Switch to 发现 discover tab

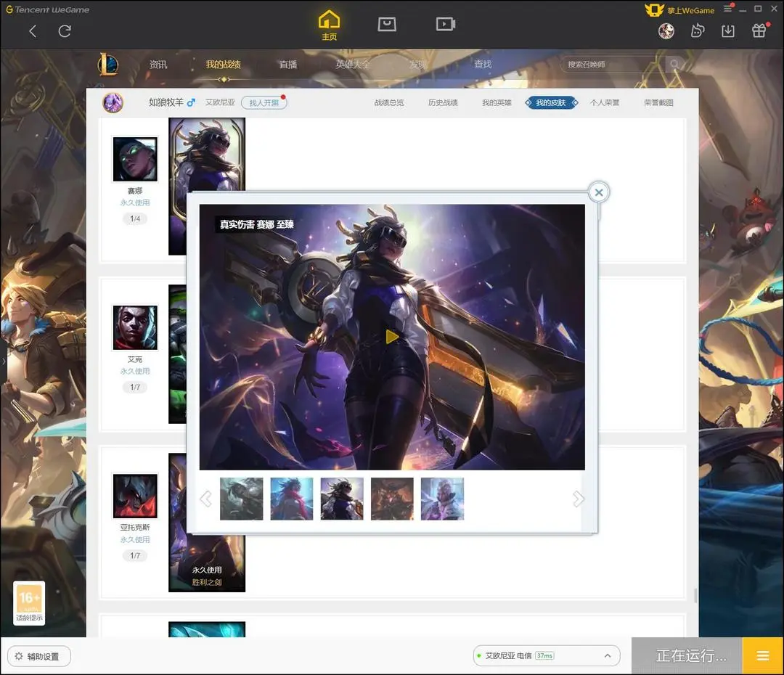(x=417, y=65)
